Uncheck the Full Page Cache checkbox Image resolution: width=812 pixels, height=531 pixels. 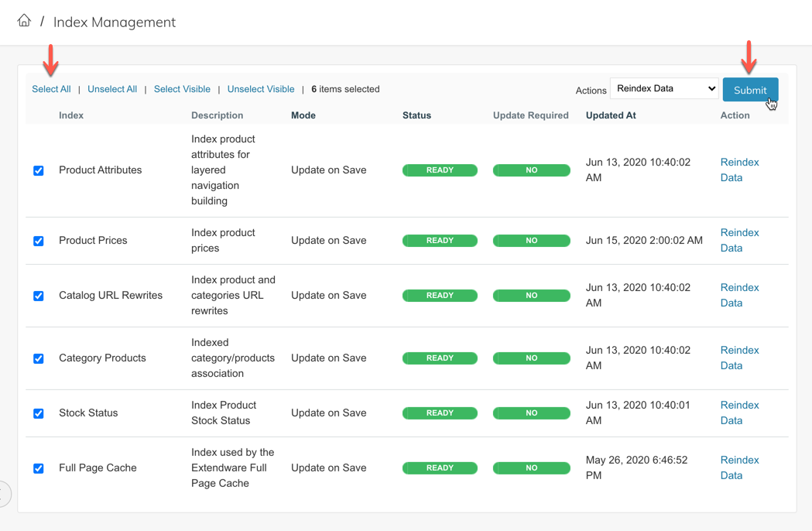39,468
